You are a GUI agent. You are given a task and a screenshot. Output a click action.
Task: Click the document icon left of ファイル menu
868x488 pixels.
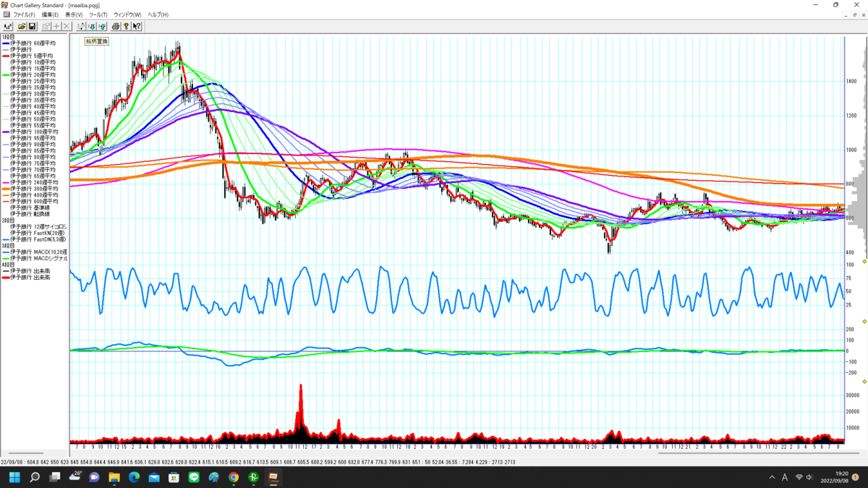tap(7, 14)
